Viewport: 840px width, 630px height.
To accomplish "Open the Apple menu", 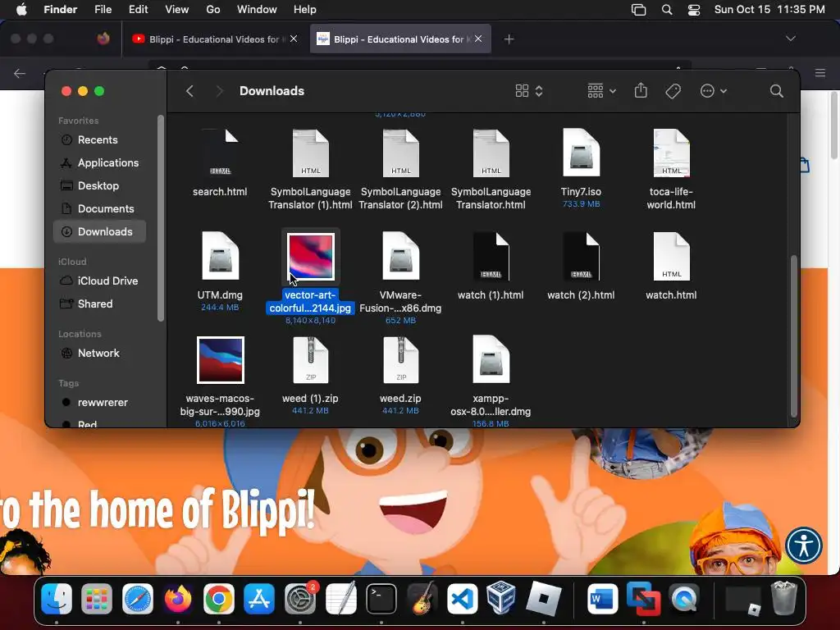I will click(21, 10).
